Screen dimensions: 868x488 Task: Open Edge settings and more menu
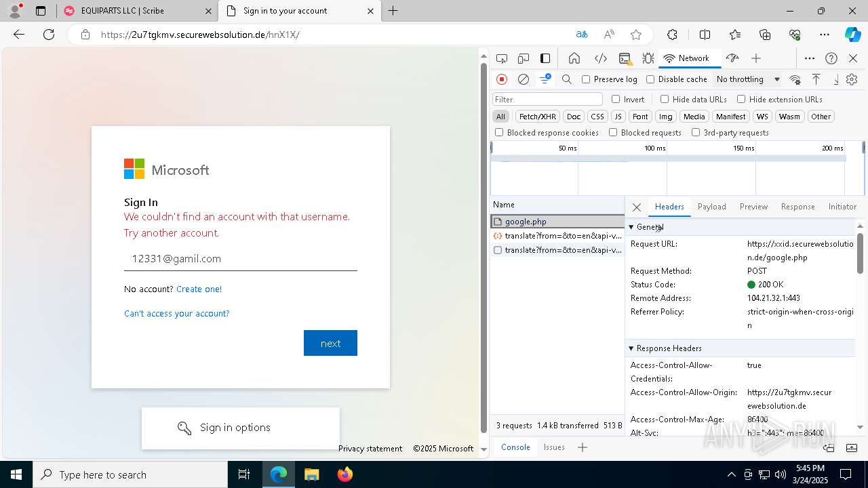coord(825,35)
